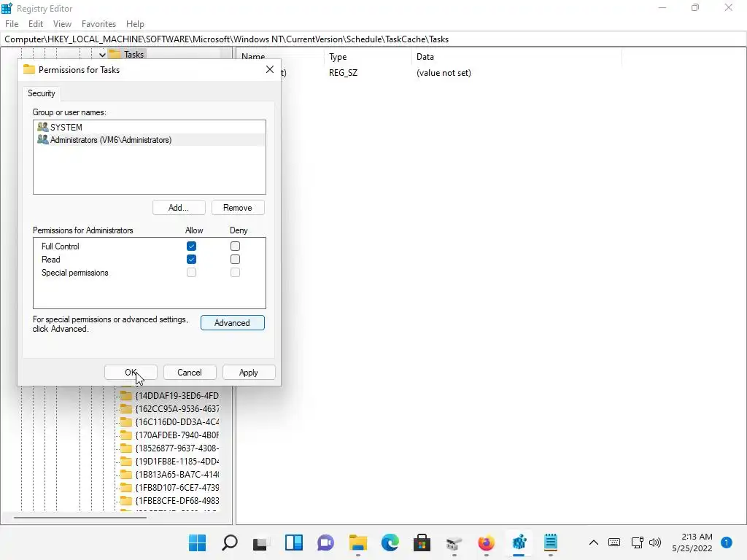Image resolution: width=747 pixels, height=560 pixels.
Task: Open the Favorites menu
Action: [98, 24]
